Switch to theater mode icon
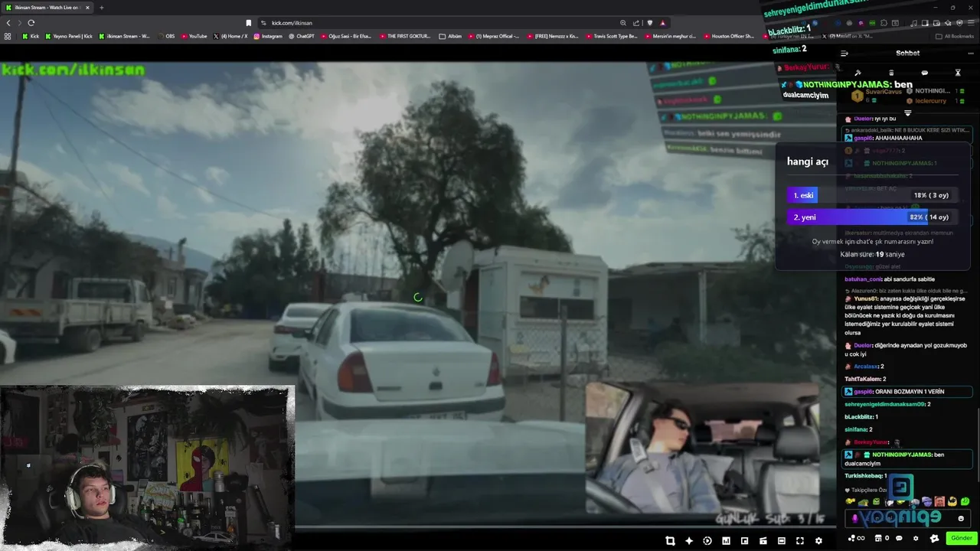This screenshot has height=551, width=980. coord(781,541)
